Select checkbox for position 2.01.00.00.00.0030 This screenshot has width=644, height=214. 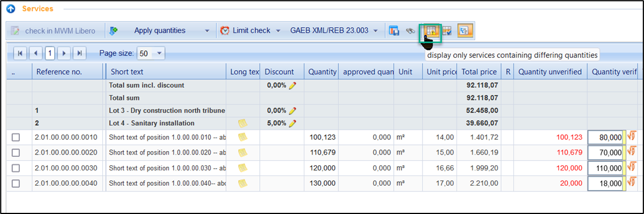16,168
